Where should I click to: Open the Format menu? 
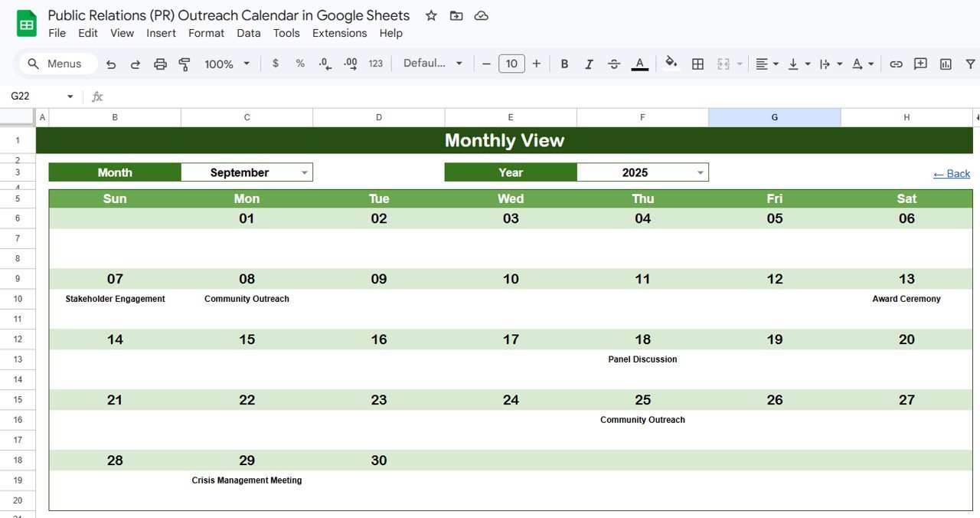pos(206,33)
